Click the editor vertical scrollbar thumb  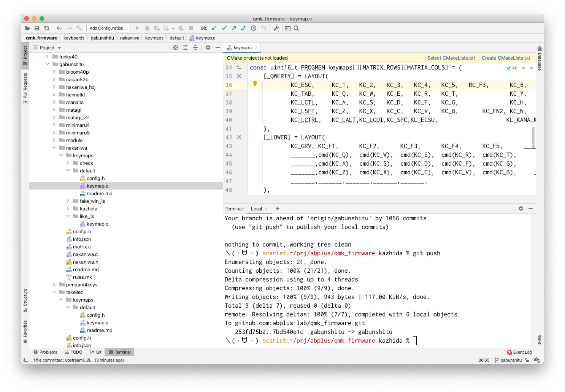(533, 137)
